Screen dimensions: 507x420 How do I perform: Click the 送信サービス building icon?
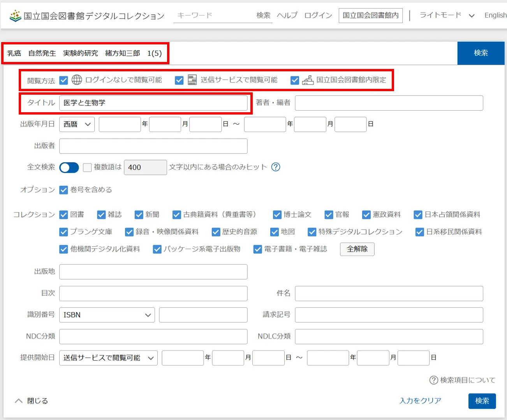pyautogui.click(x=192, y=80)
